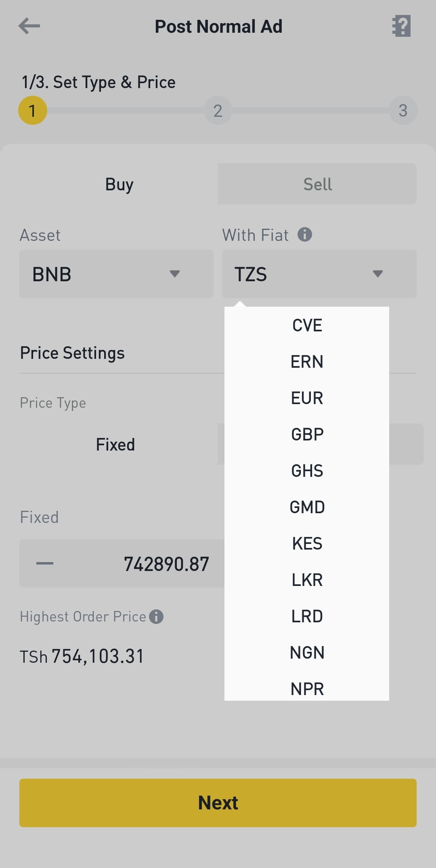This screenshot has height=868, width=436.
Task: Collapse the TZS fiat dropdown
Action: click(x=319, y=274)
